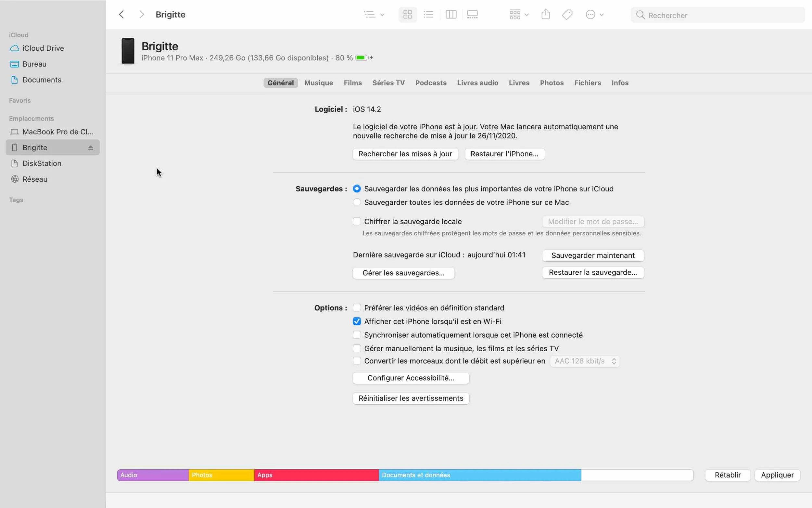Enable Chiffrer la sauvegarde locale
Screen dimensions: 812x508
click(357, 221)
